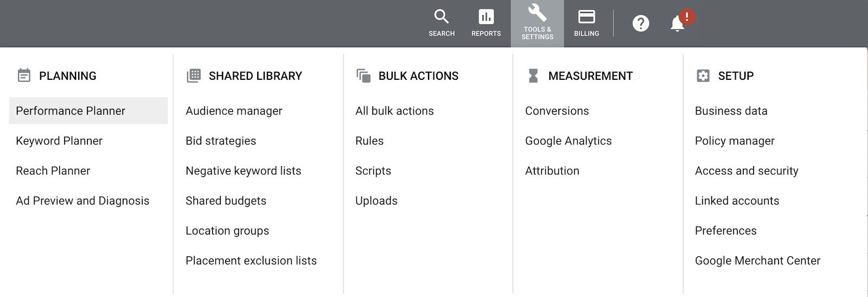
Task: Click the Tools & Settings wrench icon
Action: coord(537,12)
